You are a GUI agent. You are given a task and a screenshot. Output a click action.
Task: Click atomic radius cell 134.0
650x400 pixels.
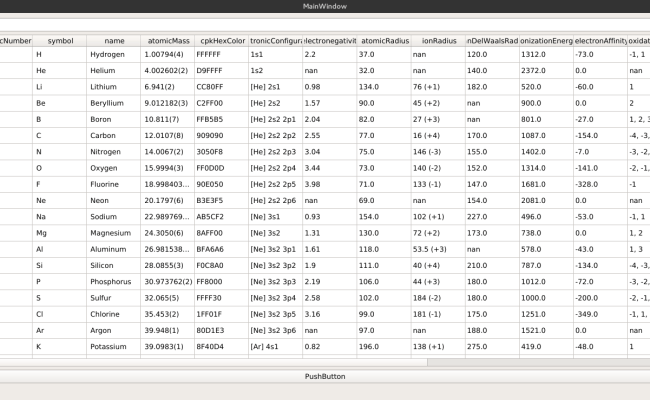(x=384, y=87)
